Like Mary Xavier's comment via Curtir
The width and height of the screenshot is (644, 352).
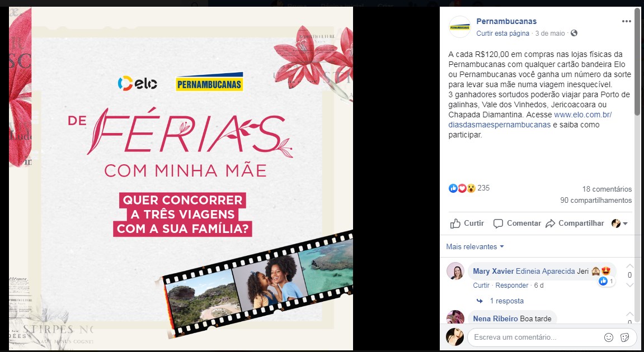(x=481, y=285)
